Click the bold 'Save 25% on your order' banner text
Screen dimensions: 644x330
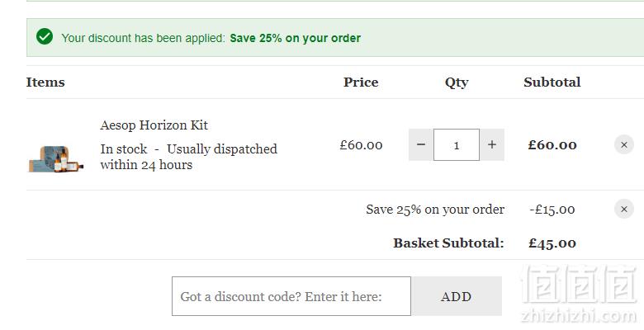click(296, 38)
